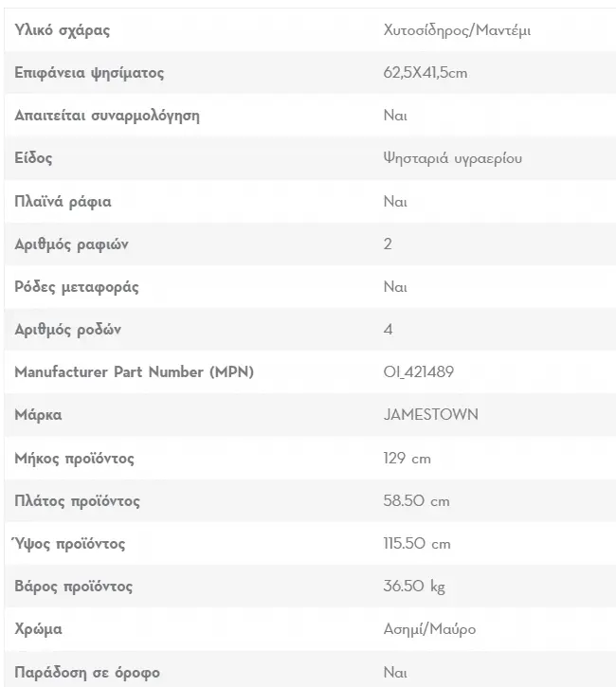This screenshot has width=616, height=687.
Task: Click the Ασημί/Μαύρο color value
Action: click(x=429, y=629)
